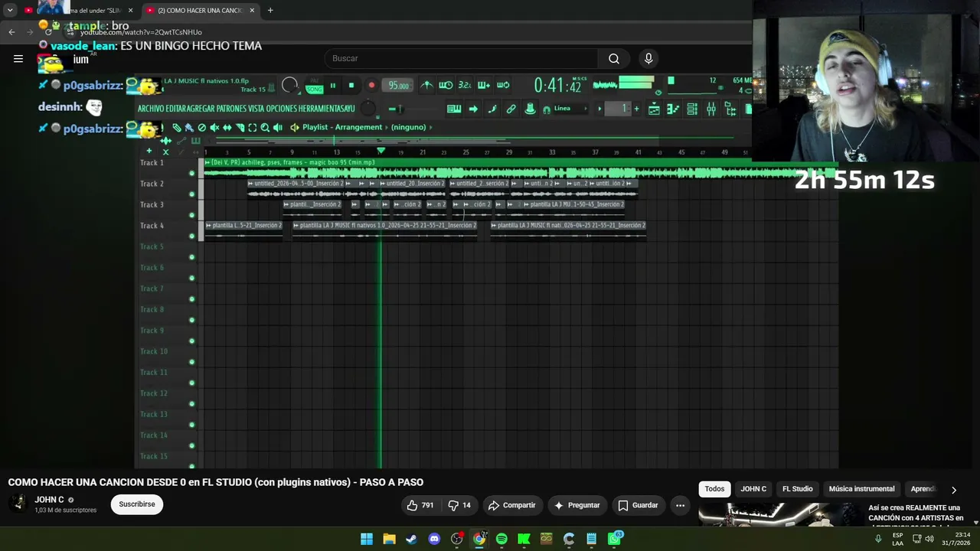Open Spotify from the Windows taskbar
The width and height of the screenshot is (980, 551).
pyautogui.click(x=501, y=539)
